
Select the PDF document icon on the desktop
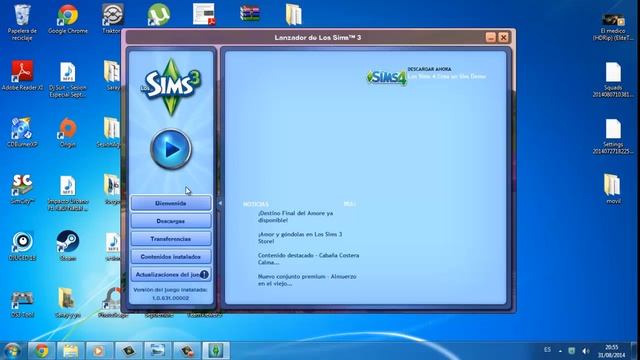pyautogui.click(x=204, y=15)
